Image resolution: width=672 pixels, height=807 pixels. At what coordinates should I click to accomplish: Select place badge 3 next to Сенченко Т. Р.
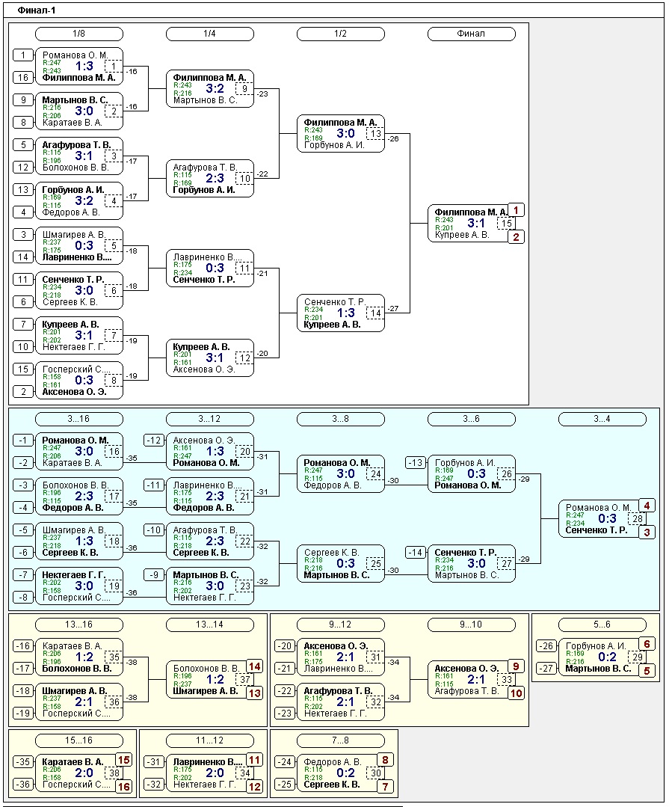tap(647, 532)
